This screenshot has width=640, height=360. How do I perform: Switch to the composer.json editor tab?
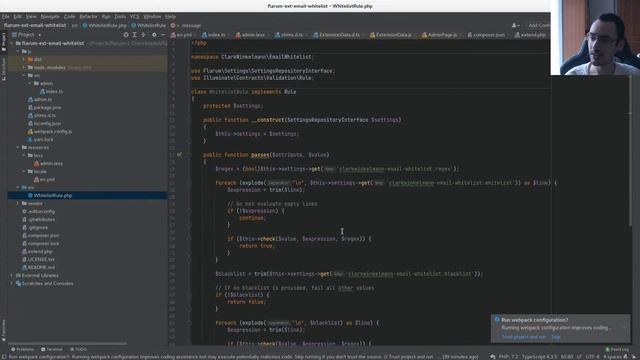tap(486, 35)
